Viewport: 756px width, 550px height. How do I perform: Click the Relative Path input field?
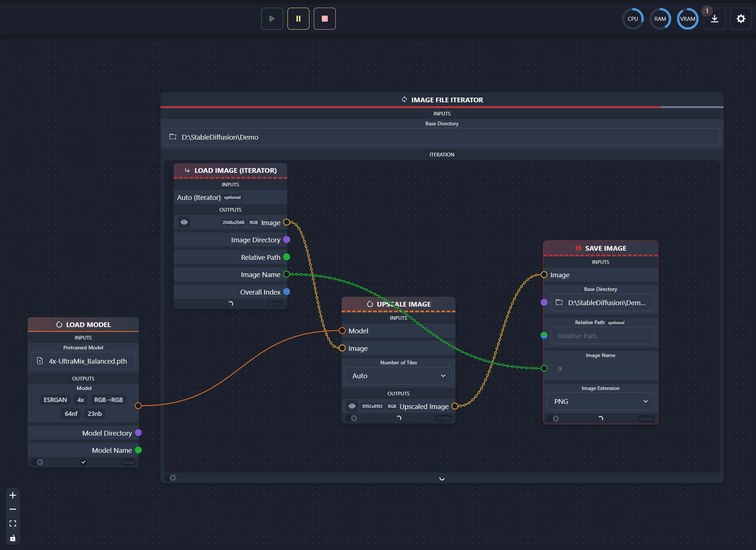[x=602, y=336]
